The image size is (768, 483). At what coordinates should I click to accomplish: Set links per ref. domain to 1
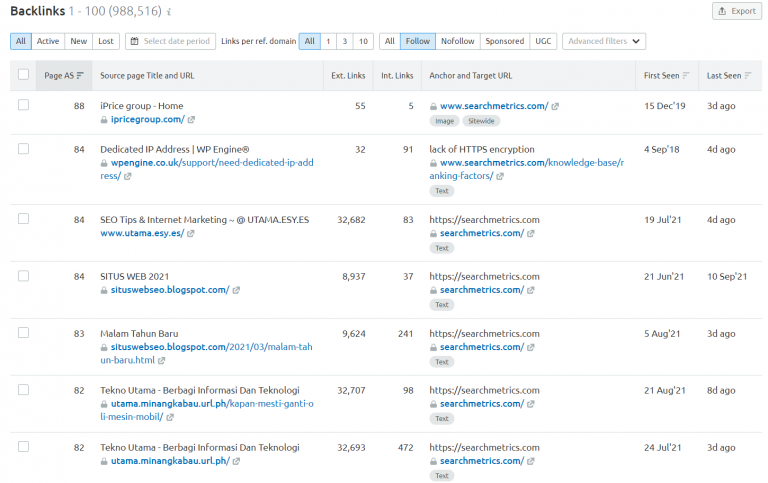(x=328, y=41)
